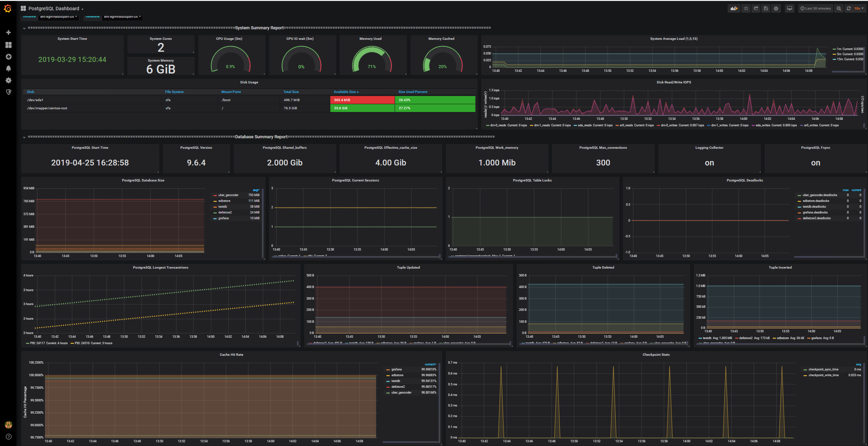The height and width of the screenshot is (446, 868).
Task: Open the PostgreSQL Dashboard title dropdown
Action: click(56, 9)
